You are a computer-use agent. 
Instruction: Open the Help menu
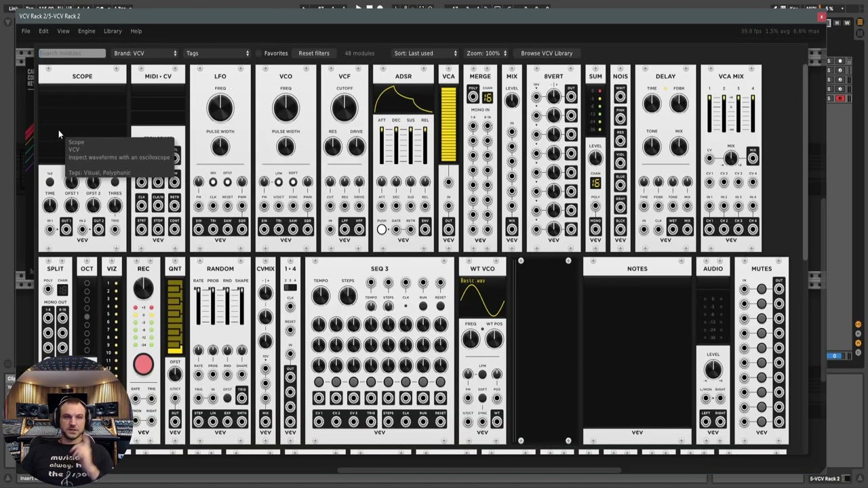[x=136, y=31]
